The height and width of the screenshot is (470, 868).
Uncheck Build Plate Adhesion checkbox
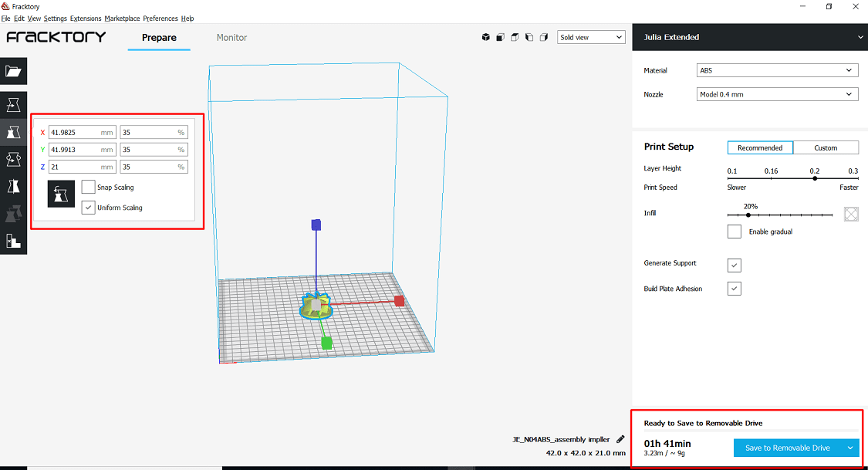734,289
